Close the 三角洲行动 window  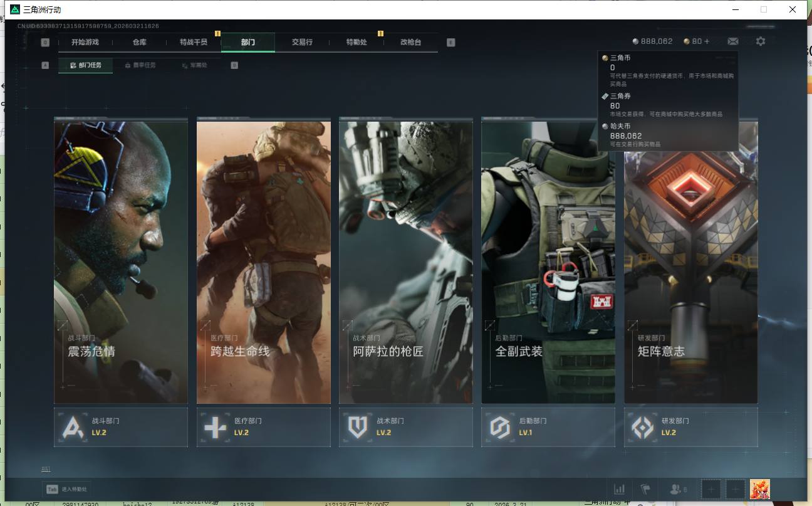pyautogui.click(x=793, y=9)
